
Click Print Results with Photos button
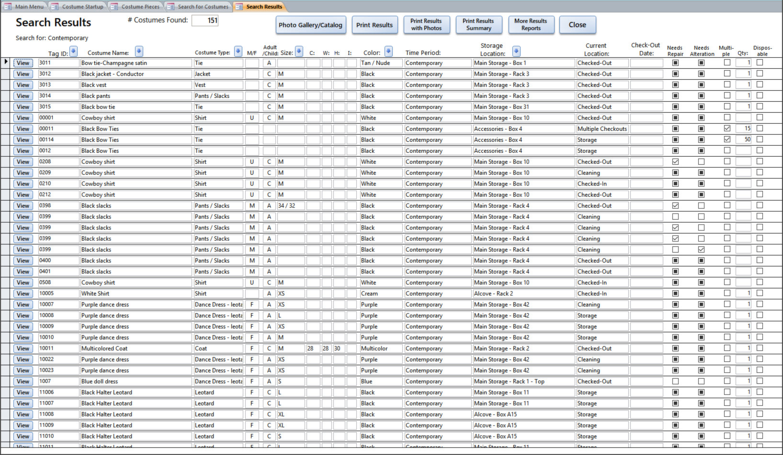point(426,24)
